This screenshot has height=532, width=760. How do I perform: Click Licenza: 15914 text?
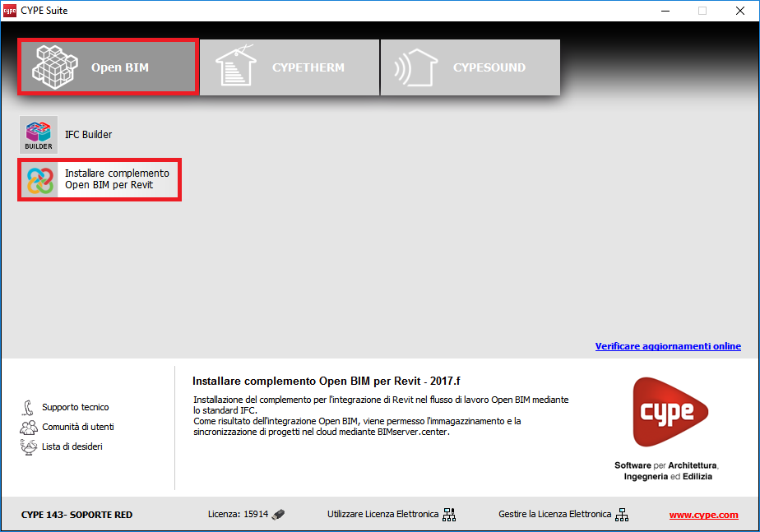tap(238, 514)
